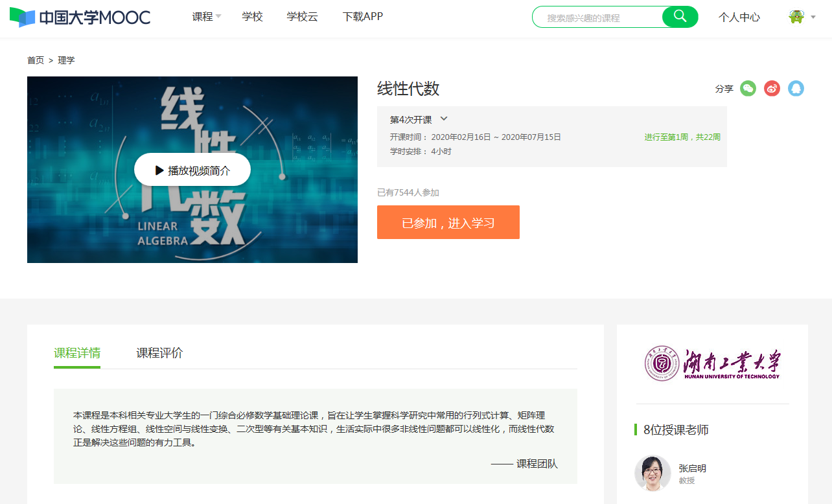Click the 下载APP link
The width and height of the screenshot is (832, 504).
click(362, 17)
